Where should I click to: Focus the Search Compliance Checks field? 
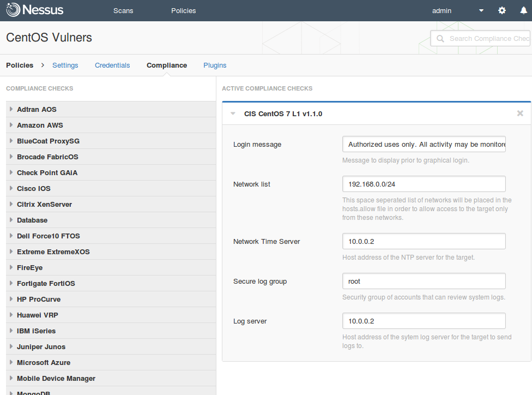[x=481, y=38]
